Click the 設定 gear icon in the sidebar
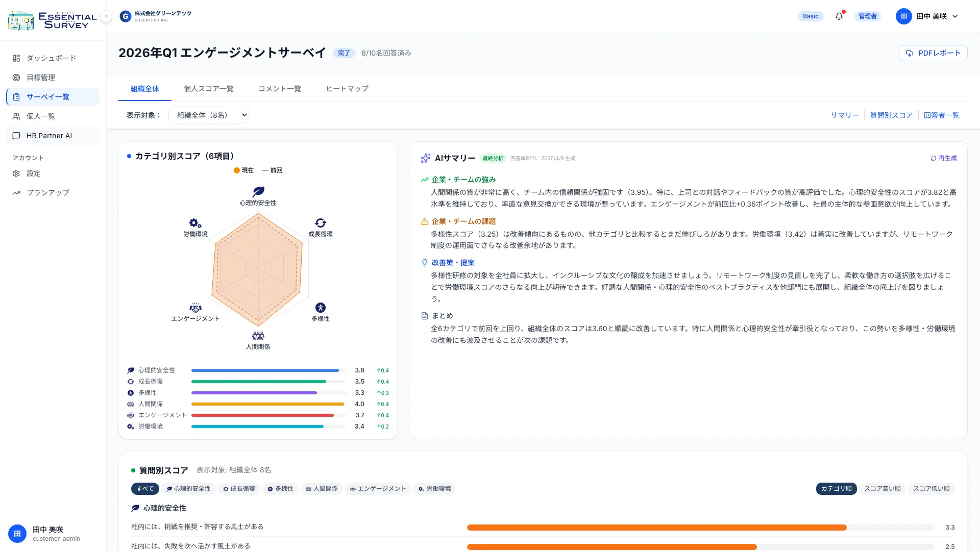The height and width of the screenshot is (551, 980). point(16,173)
